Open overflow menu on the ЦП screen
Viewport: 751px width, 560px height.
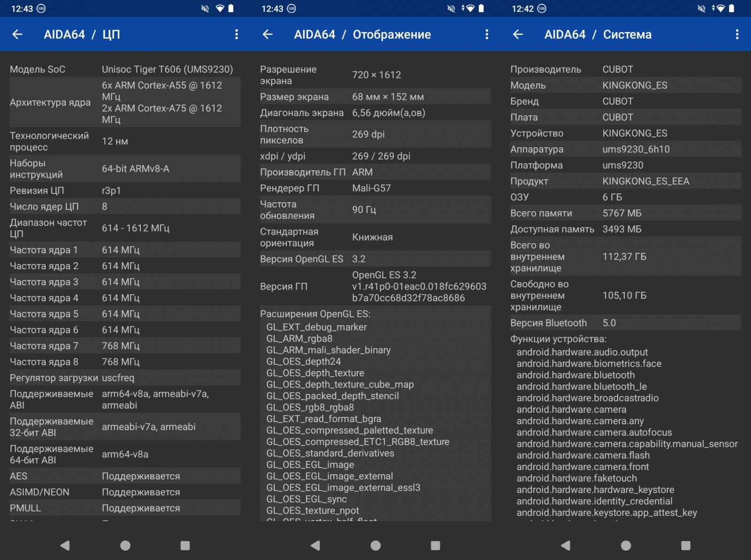pos(236,34)
